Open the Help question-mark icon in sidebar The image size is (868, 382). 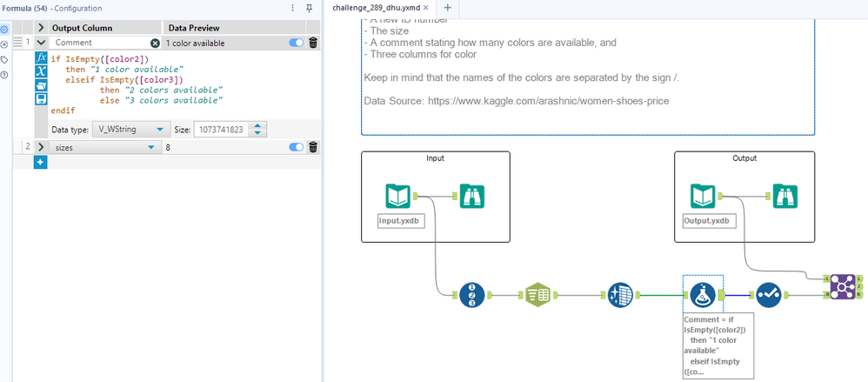click(x=4, y=74)
